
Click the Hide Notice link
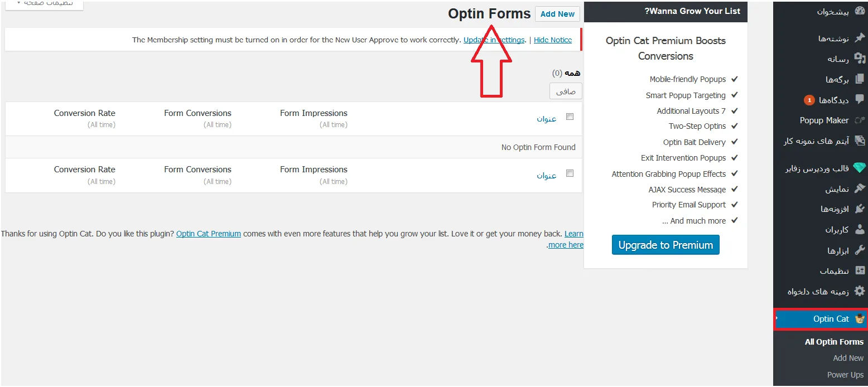tap(553, 40)
